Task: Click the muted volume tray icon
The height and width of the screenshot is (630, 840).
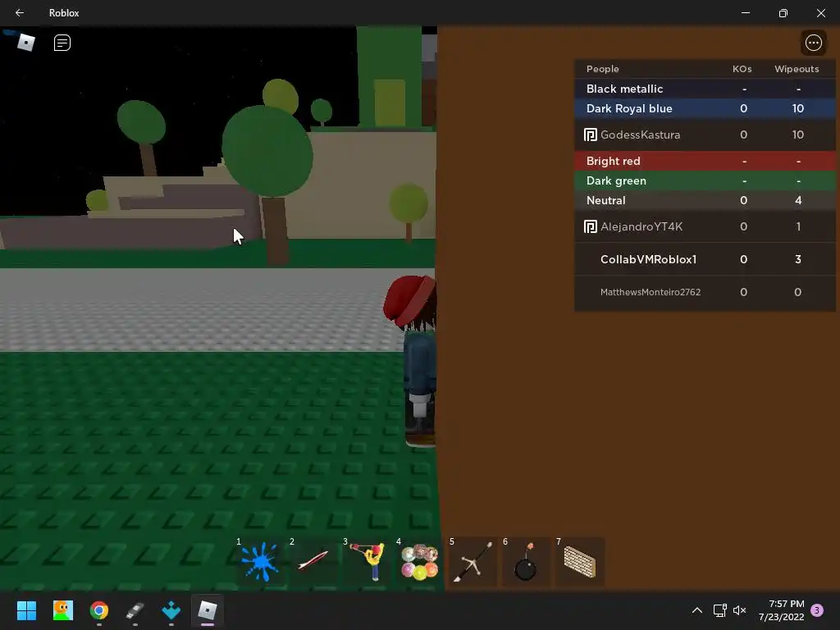Action: coord(740,610)
